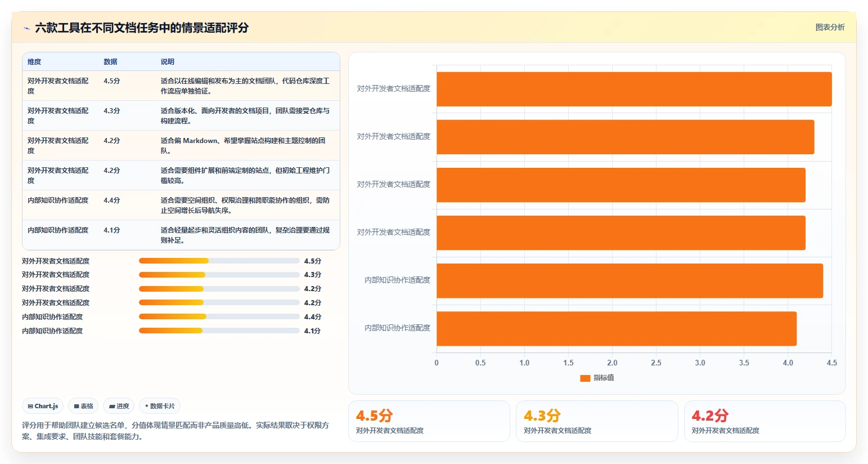Open the red 4.2分 stat card
The width and height of the screenshot is (868, 464).
coord(765,421)
